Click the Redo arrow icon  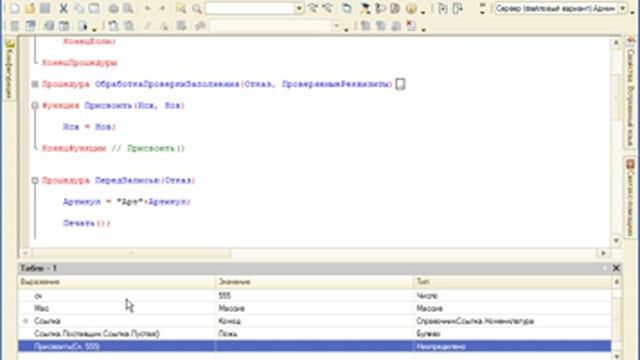(x=162, y=8)
